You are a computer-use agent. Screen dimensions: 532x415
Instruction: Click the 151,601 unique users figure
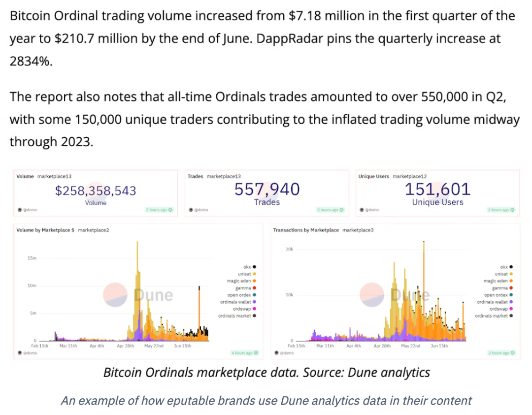tap(438, 189)
